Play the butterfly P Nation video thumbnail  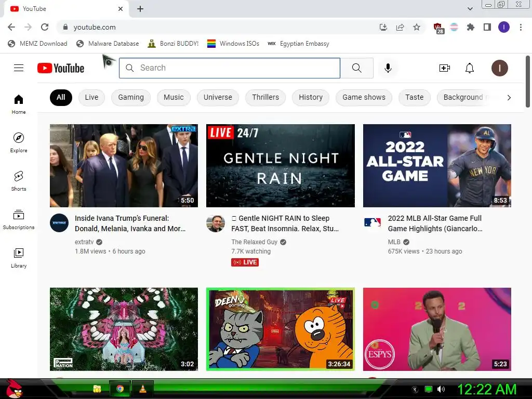click(124, 329)
